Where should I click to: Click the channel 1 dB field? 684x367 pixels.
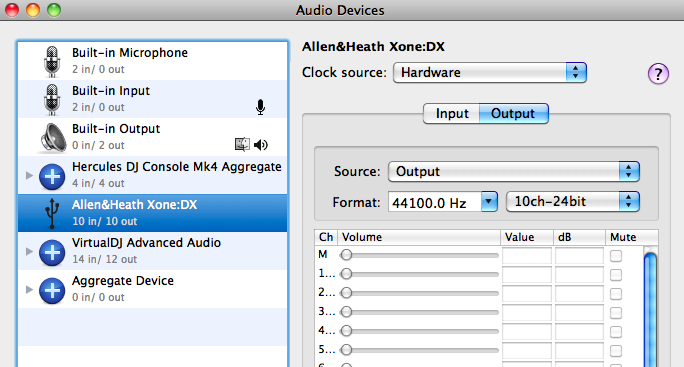point(579,275)
